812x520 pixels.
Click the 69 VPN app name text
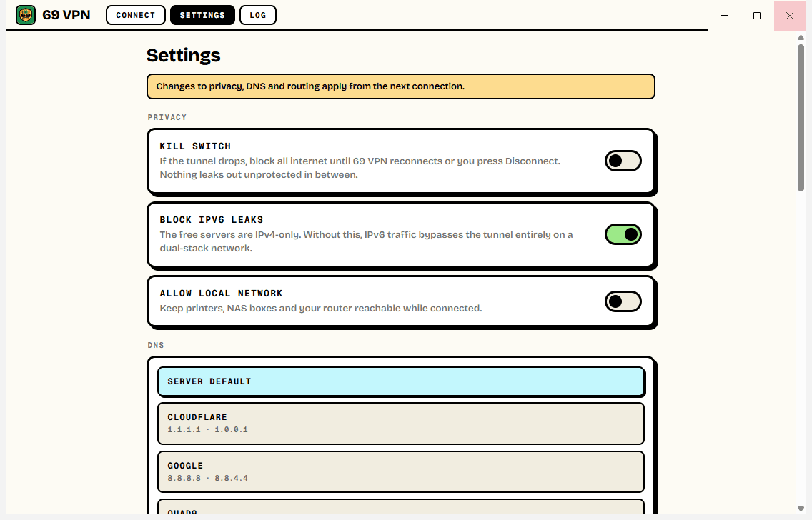[x=66, y=15]
